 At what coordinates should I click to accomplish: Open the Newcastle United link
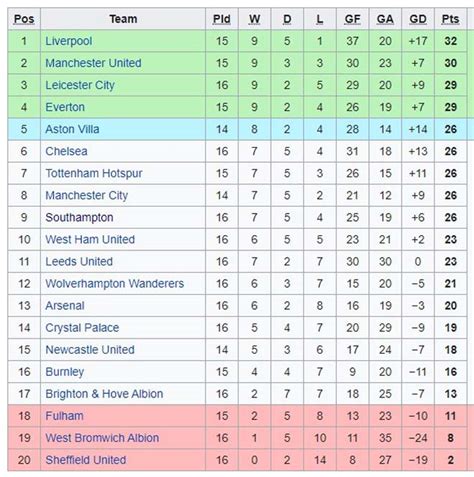click(x=90, y=349)
